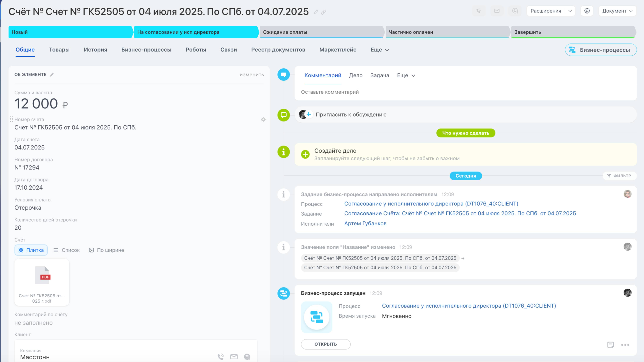
Task: Select the Ожидание оплаты stage
Action: [321, 32]
